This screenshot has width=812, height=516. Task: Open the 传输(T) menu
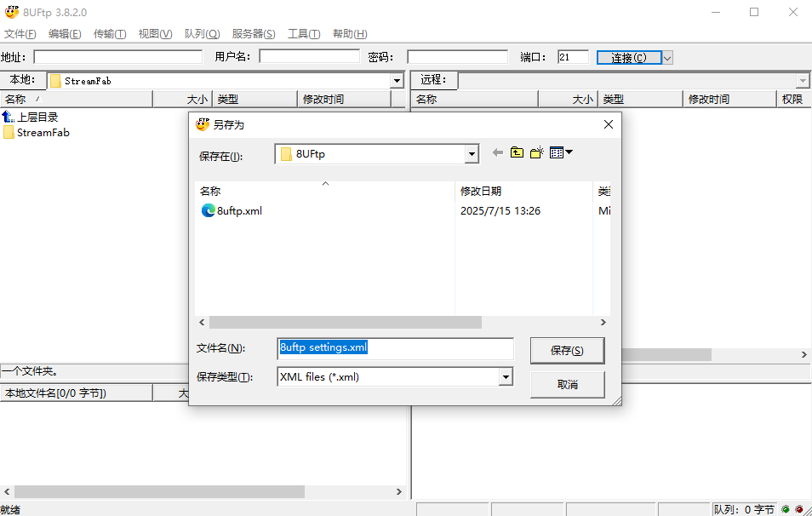(x=110, y=34)
